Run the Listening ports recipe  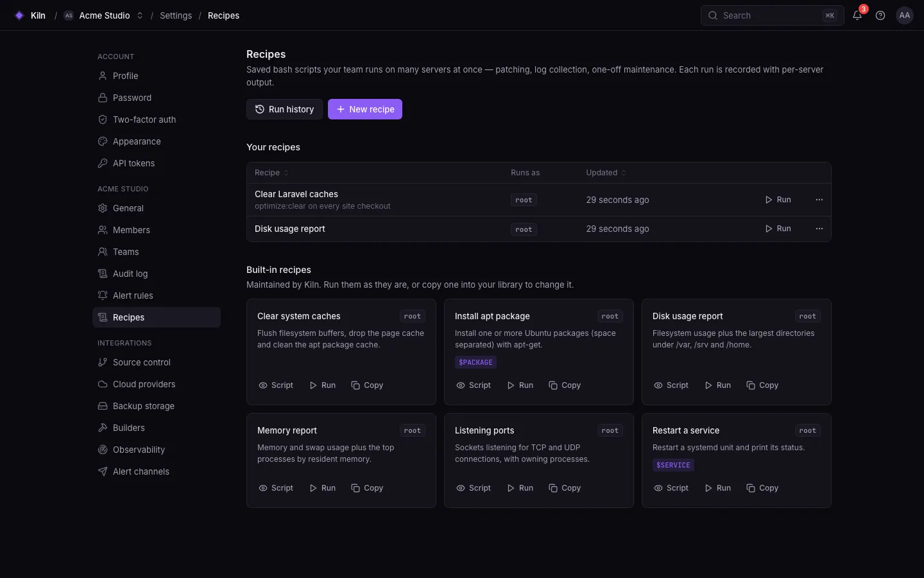click(x=520, y=488)
